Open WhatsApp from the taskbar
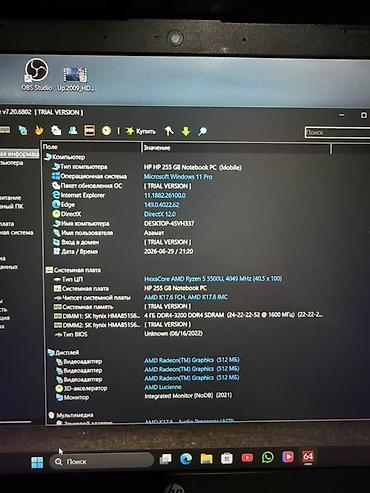 coord(267,457)
